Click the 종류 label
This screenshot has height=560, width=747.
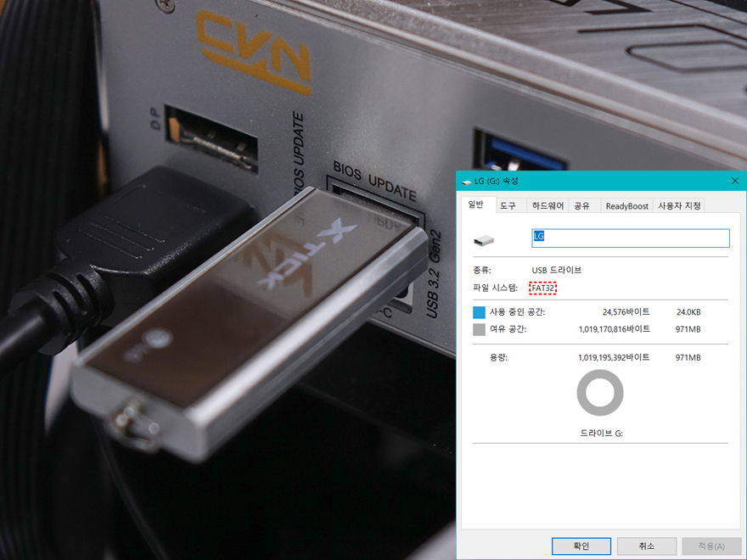pyautogui.click(x=481, y=270)
